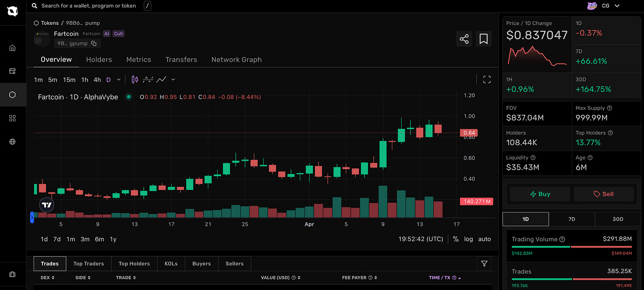Click the Top Holders info help icon
Viewport: 644px width, 290px height.
pos(610,133)
